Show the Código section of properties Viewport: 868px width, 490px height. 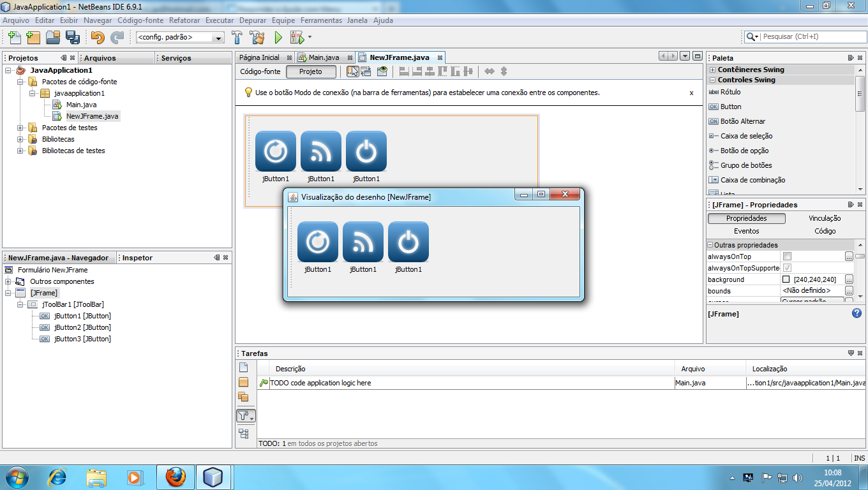pyautogui.click(x=825, y=231)
